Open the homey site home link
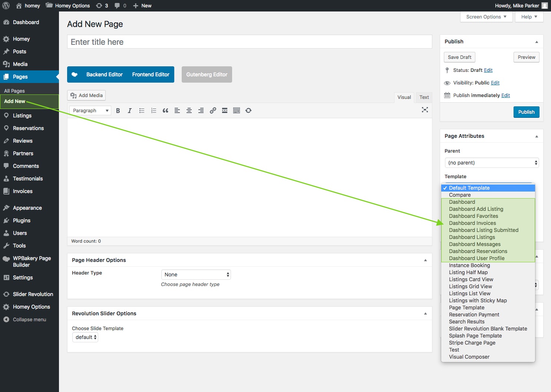Viewport: 551px width, 392px height. pos(28,6)
